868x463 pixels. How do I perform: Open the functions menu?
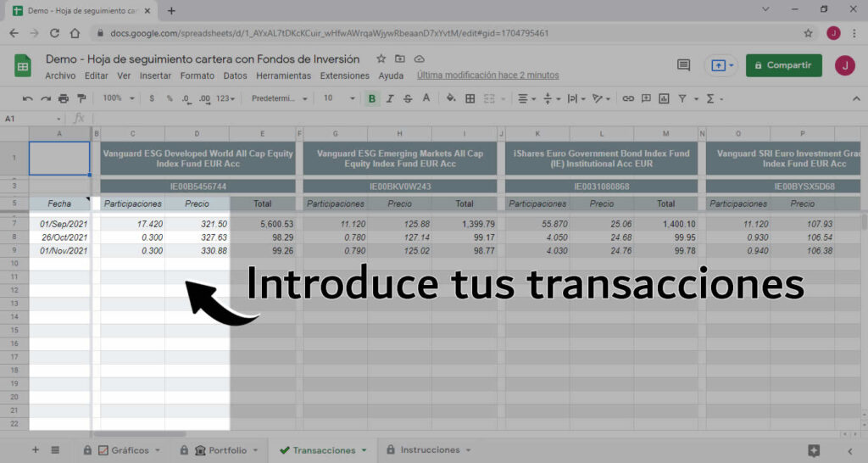click(x=714, y=98)
